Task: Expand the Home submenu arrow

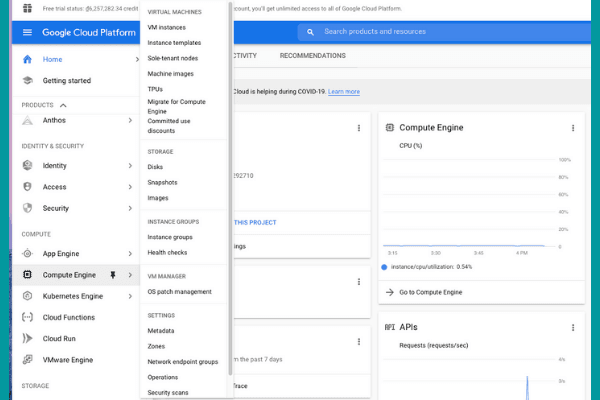Action: point(137,59)
